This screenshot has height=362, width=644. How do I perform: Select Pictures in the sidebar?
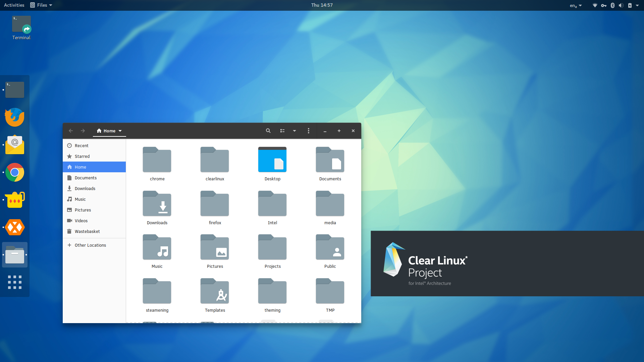click(94, 210)
